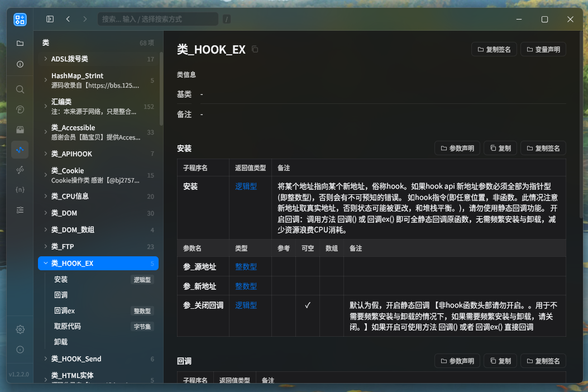This screenshot has height=392, width=588.
Task: Click 复制 in the 回调 section
Action: [x=500, y=361]
